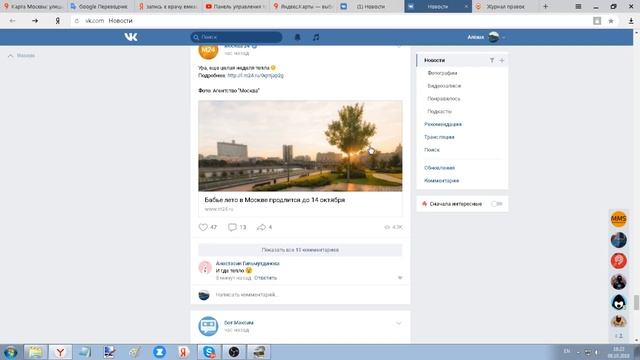
Task: Click the plus icon in the Новости panel
Action: click(502, 60)
